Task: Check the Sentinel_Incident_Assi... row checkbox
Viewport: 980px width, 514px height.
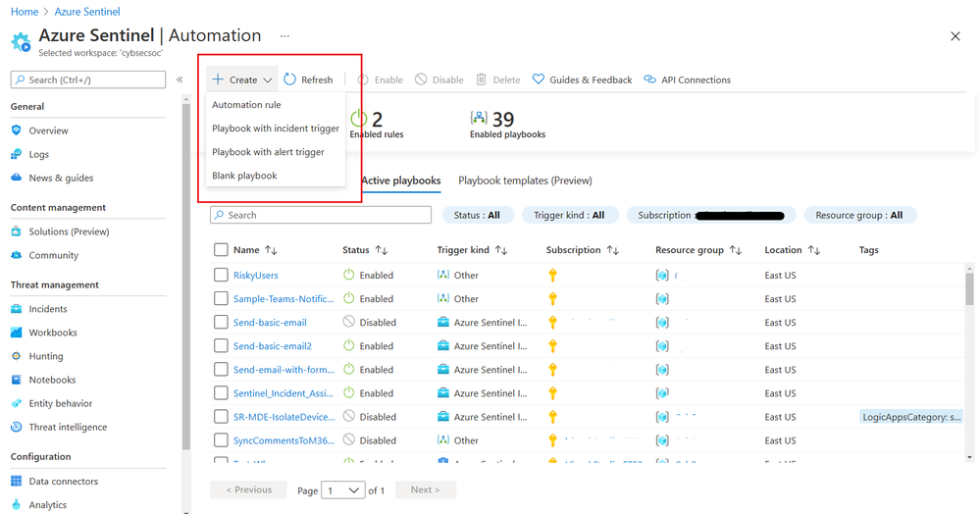Action: coord(221,392)
